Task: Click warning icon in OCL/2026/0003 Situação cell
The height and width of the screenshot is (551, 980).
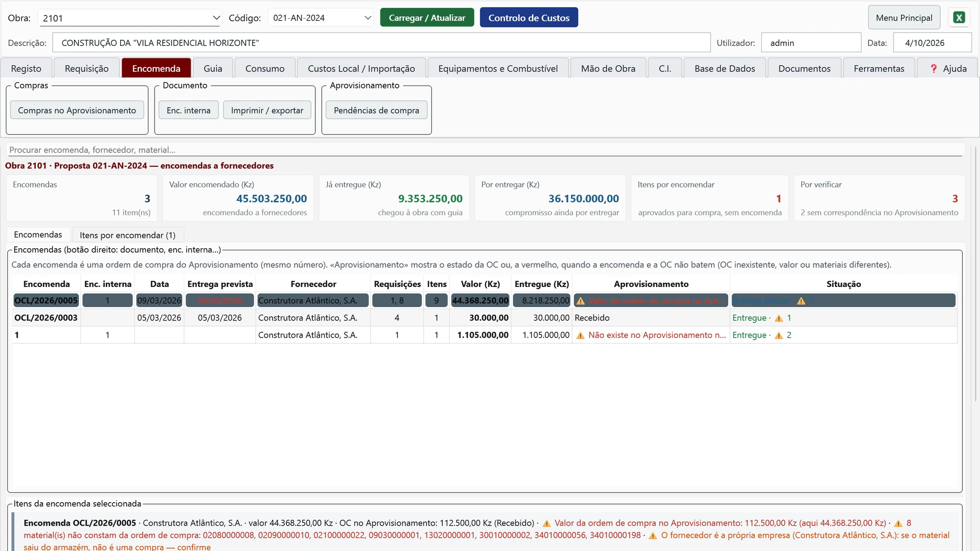Action: pyautogui.click(x=779, y=318)
